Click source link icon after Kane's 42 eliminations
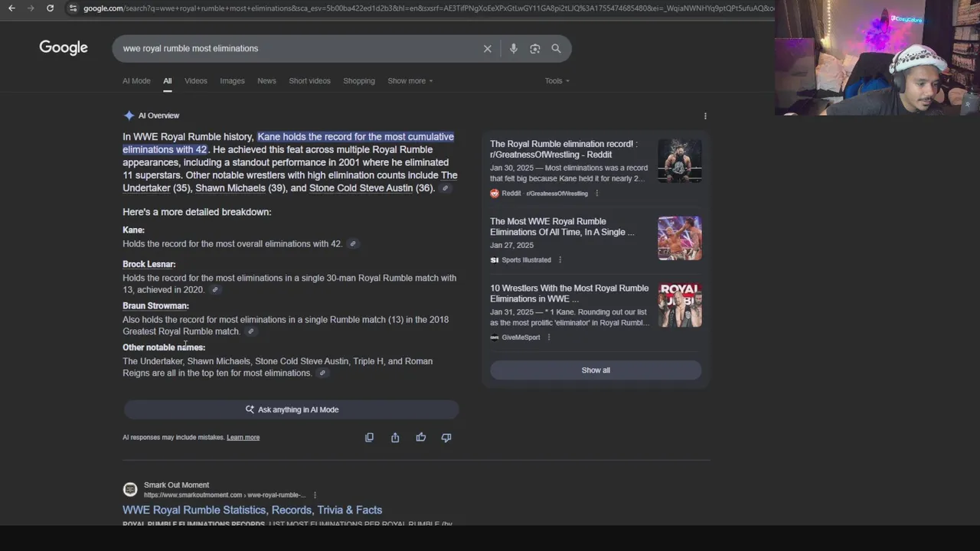This screenshot has height=551, width=980. click(352, 244)
